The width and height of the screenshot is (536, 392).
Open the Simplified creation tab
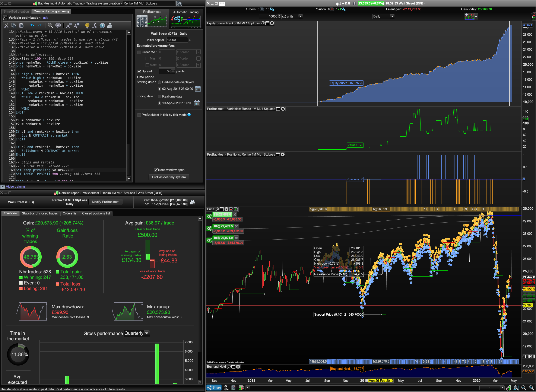tap(16, 11)
